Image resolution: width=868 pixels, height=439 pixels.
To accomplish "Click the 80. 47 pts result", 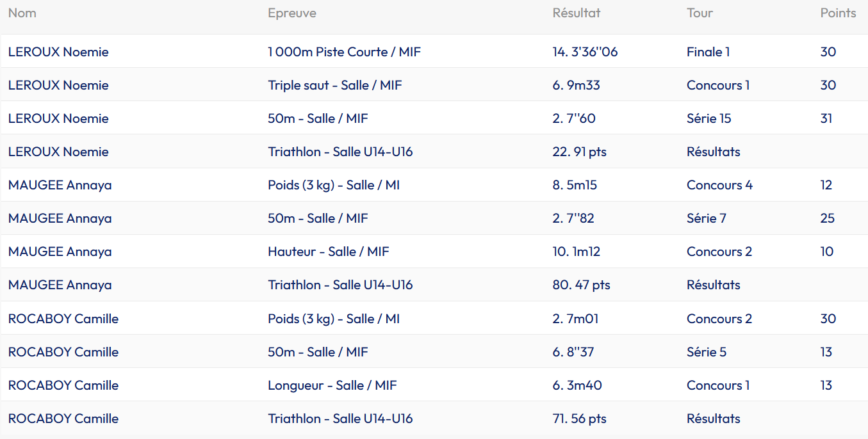I will pyautogui.click(x=581, y=285).
